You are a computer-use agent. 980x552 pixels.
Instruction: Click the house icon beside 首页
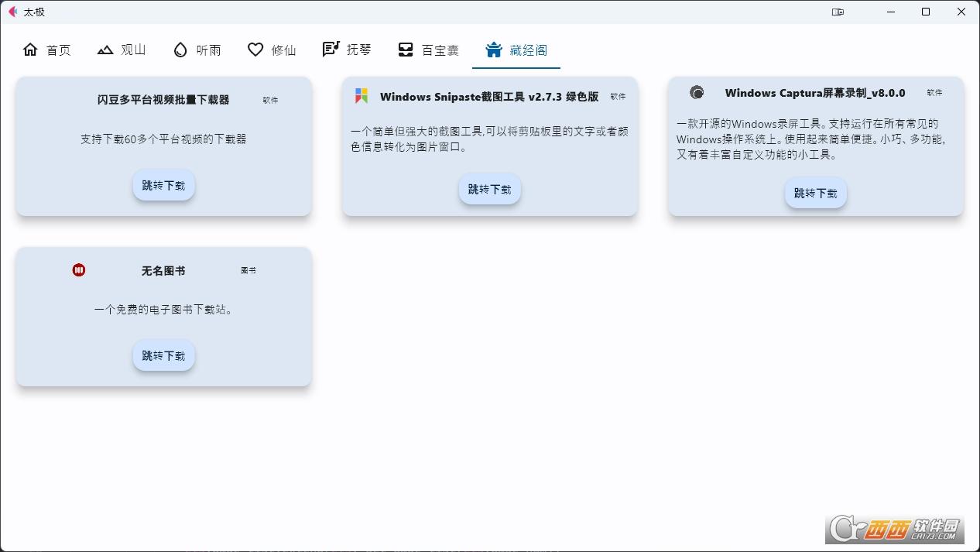pos(30,50)
